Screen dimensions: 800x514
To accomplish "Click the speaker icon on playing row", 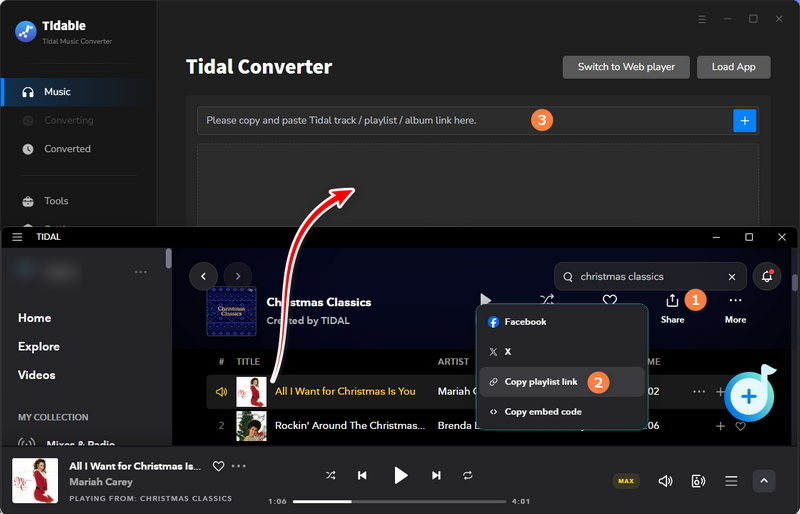I will pos(221,392).
